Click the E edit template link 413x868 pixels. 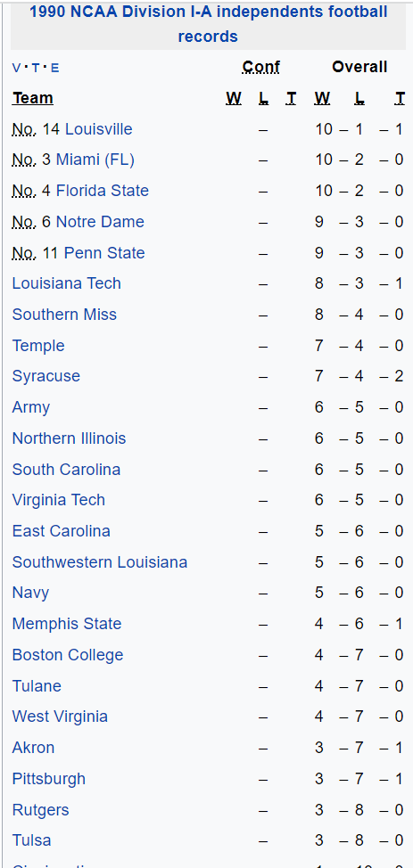54,68
